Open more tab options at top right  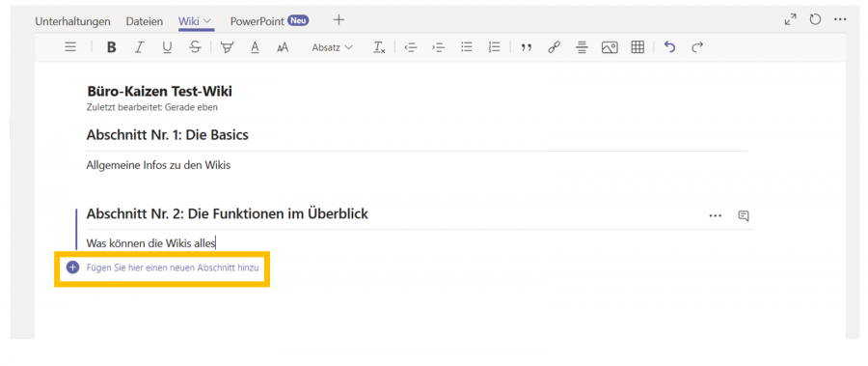coord(840,20)
